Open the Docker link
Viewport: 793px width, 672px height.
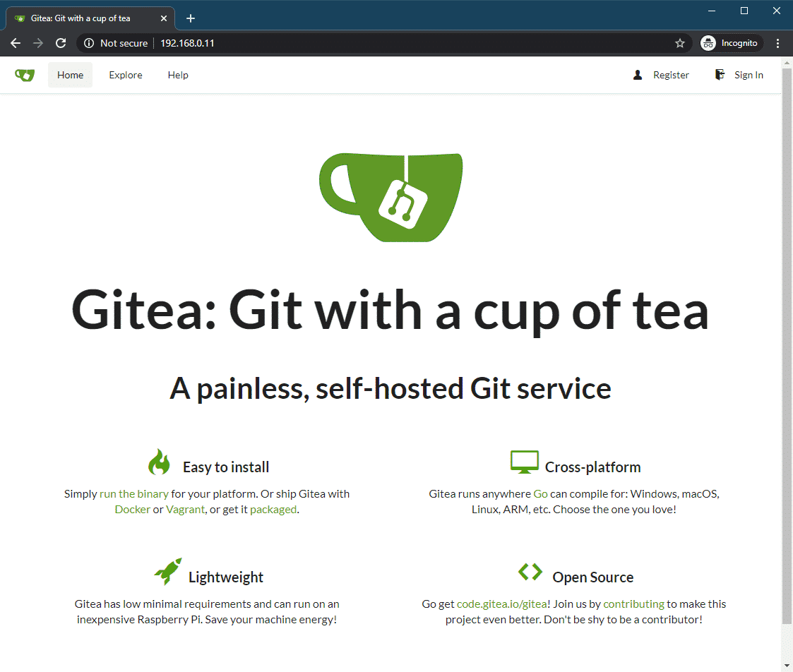[133, 510]
